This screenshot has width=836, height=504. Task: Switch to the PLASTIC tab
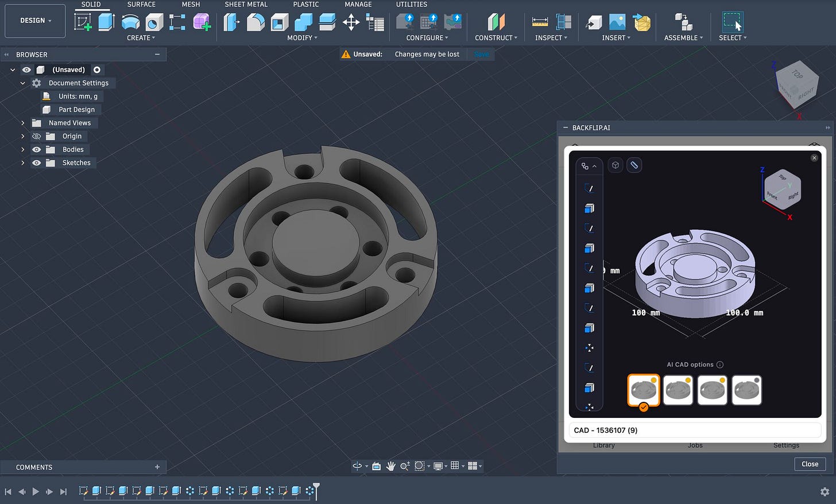[306, 4]
